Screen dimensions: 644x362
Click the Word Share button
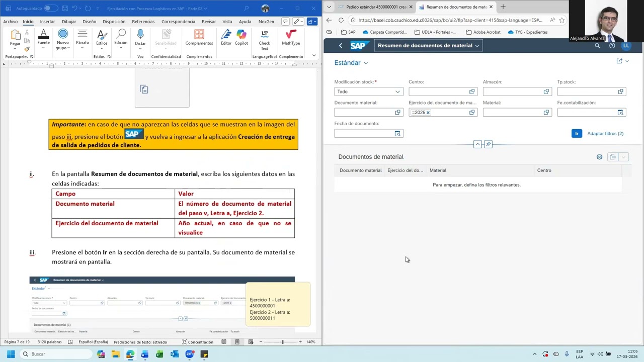click(x=312, y=22)
